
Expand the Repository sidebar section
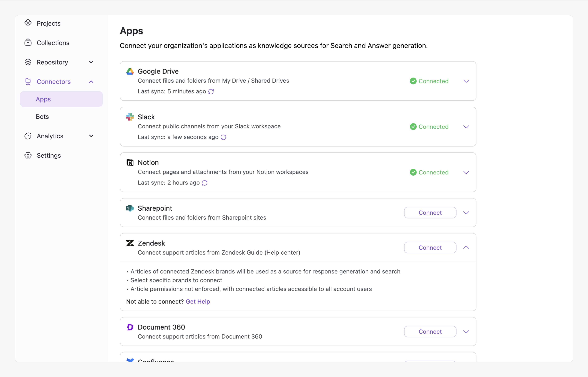click(x=91, y=62)
